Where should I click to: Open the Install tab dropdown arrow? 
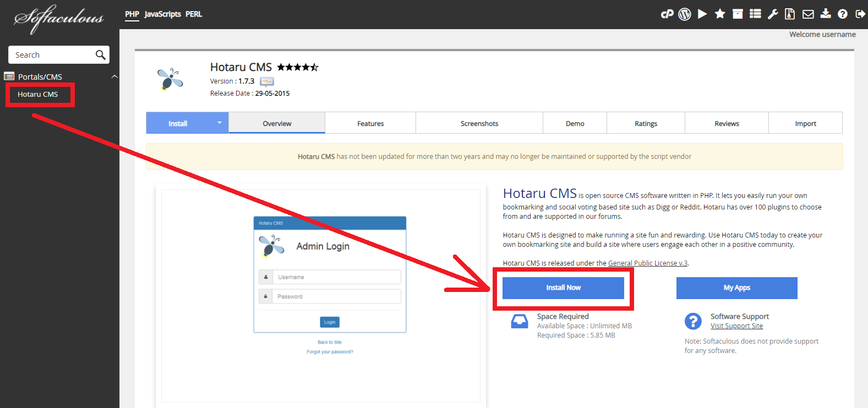pos(219,123)
